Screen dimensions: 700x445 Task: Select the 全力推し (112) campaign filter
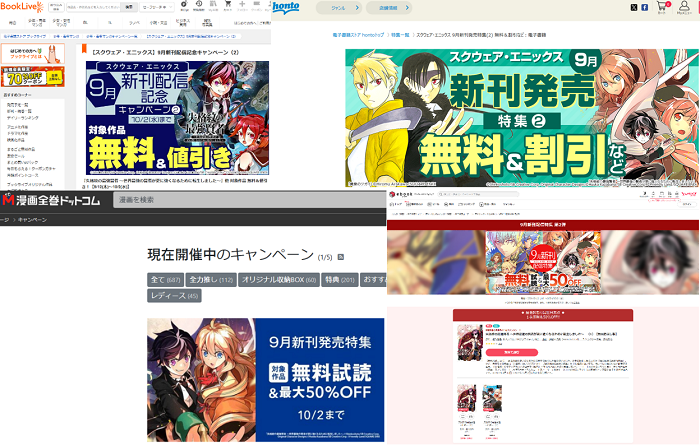[x=211, y=280]
